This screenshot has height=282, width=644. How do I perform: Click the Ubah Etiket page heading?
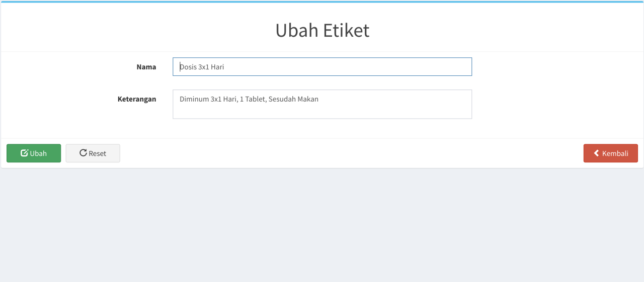322,31
